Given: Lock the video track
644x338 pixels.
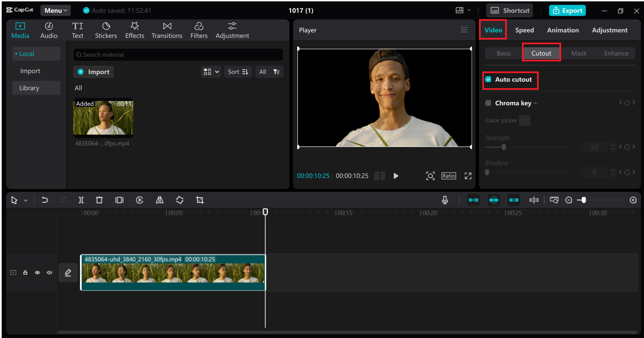Looking at the screenshot, I should coord(25,273).
